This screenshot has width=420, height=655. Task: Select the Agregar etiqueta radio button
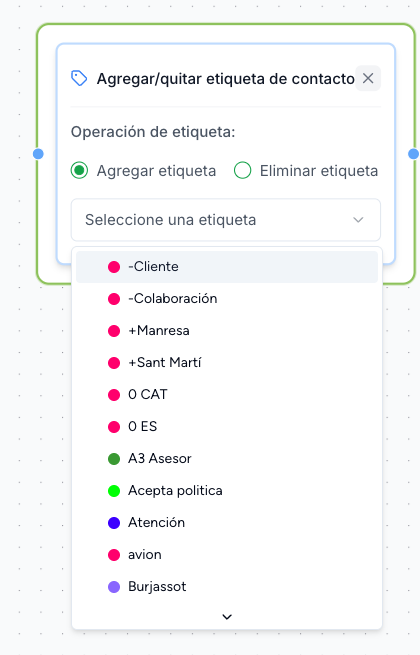(x=79, y=170)
